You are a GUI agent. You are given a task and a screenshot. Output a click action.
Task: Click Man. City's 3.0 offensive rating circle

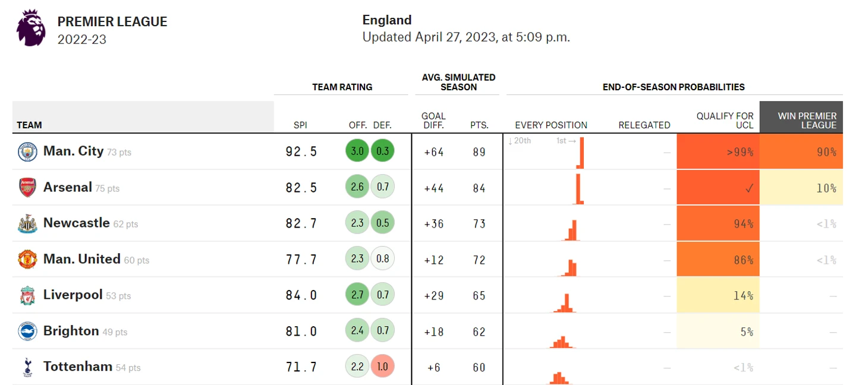(x=357, y=151)
